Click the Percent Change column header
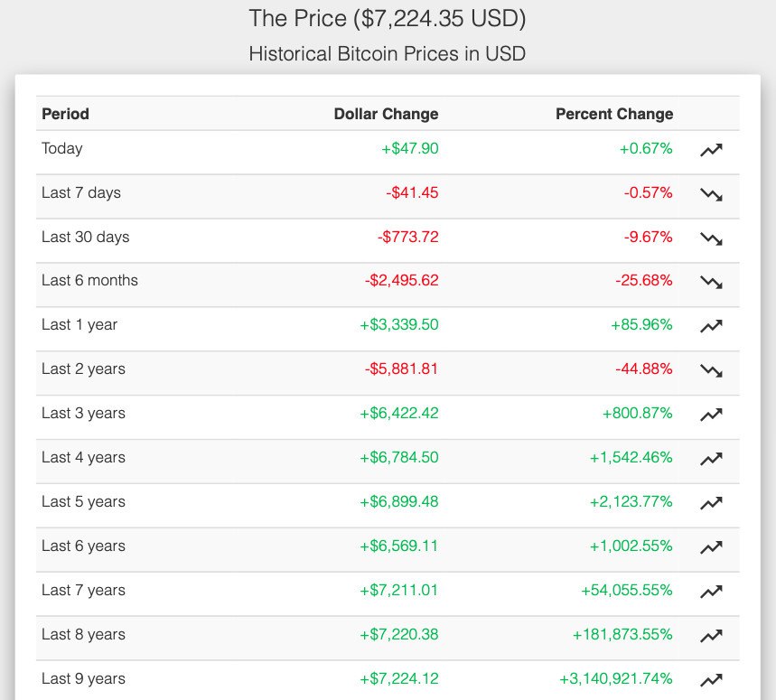Screen dimensions: 776x700 (x=614, y=114)
